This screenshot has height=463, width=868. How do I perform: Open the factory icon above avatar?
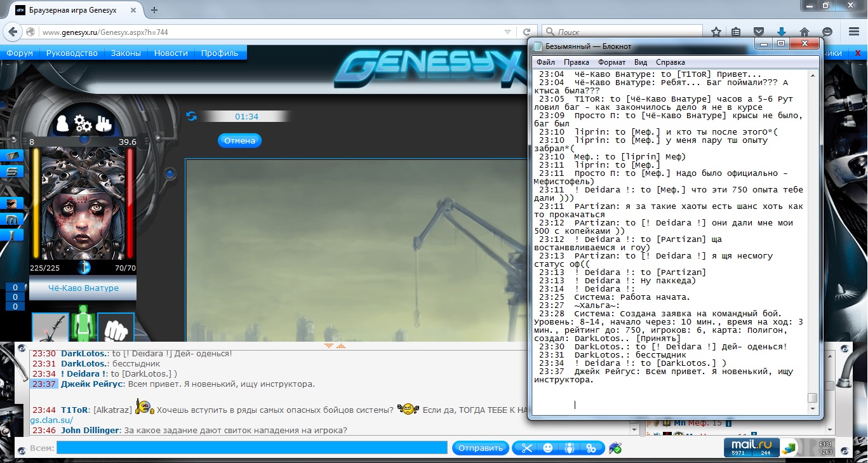pyautogui.click(x=105, y=123)
